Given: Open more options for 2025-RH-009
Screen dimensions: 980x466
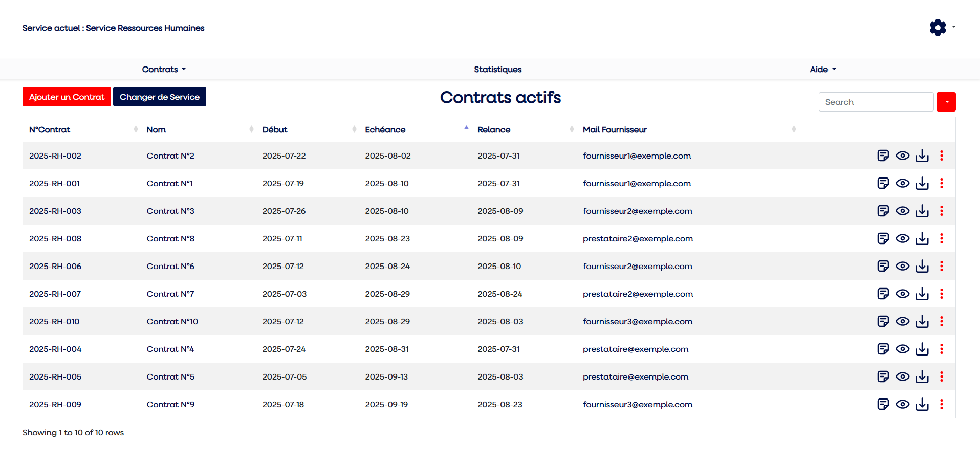Looking at the screenshot, I should pyautogui.click(x=942, y=404).
